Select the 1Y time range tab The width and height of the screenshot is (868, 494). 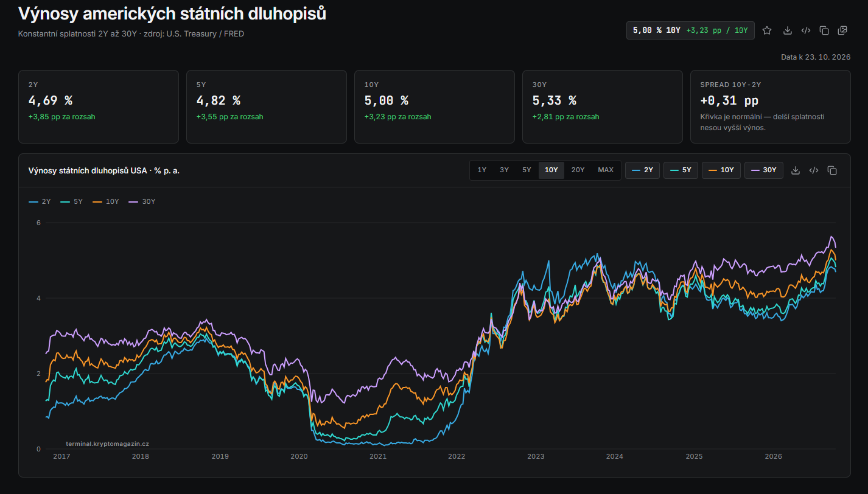482,170
